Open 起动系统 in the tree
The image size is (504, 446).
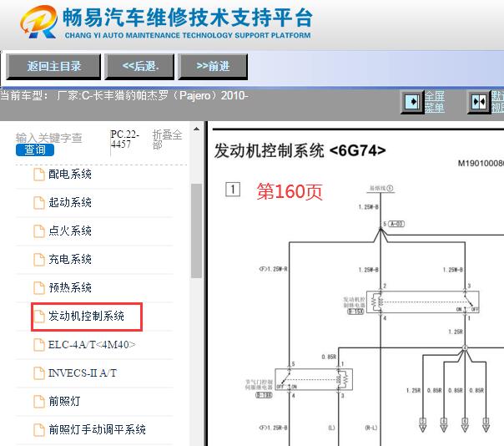pyautogui.click(x=70, y=202)
